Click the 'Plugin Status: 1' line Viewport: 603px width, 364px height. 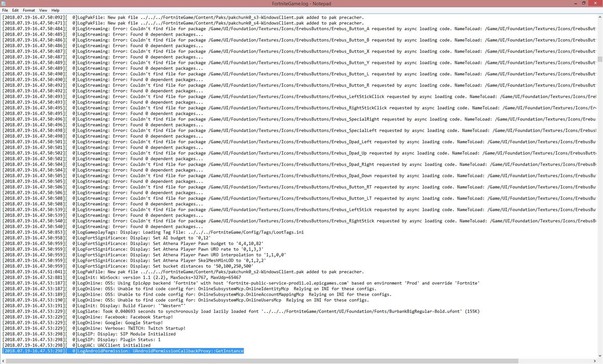[x=81, y=339]
